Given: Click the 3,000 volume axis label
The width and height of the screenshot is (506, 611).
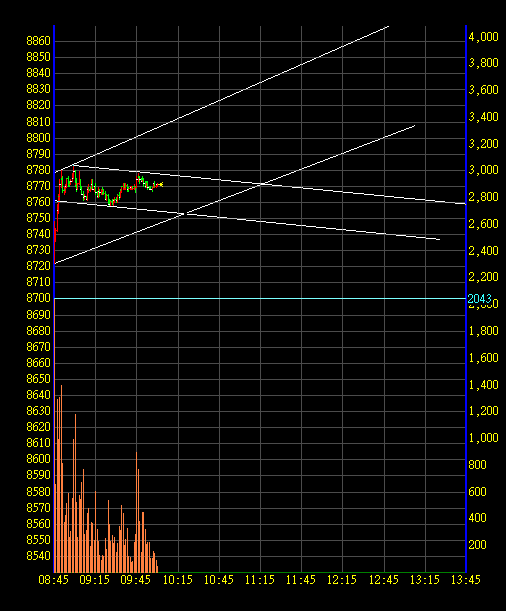Looking at the screenshot, I should pos(483,170).
